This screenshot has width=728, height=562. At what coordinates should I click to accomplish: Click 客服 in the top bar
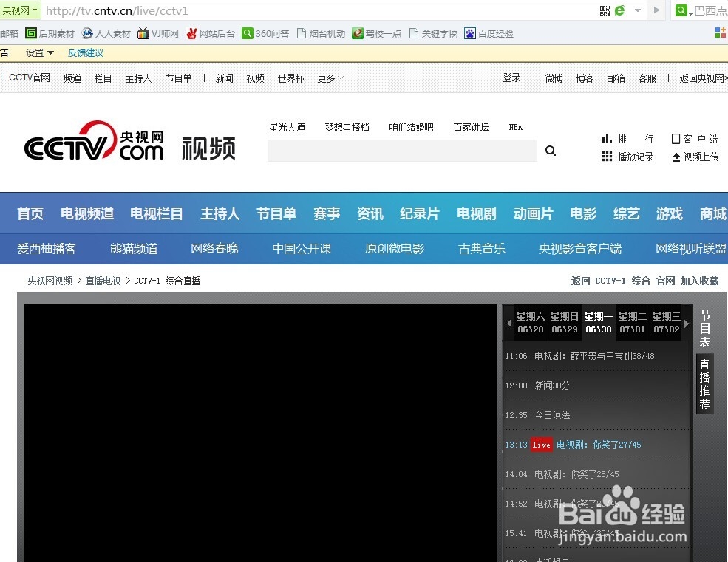[647, 78]
